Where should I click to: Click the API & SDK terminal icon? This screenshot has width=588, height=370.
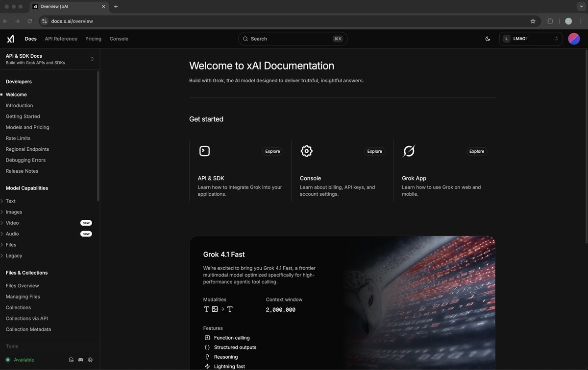click(x=205, y=151)
